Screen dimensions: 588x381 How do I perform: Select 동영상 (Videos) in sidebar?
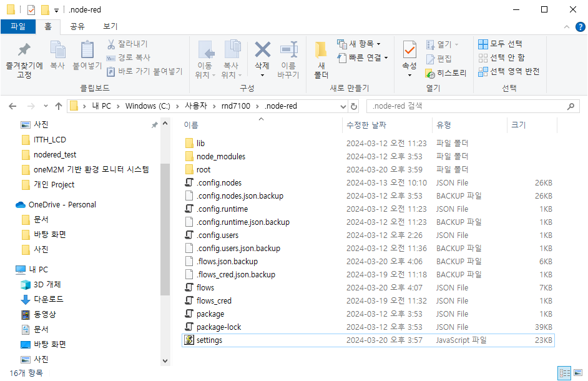point(44,314)
